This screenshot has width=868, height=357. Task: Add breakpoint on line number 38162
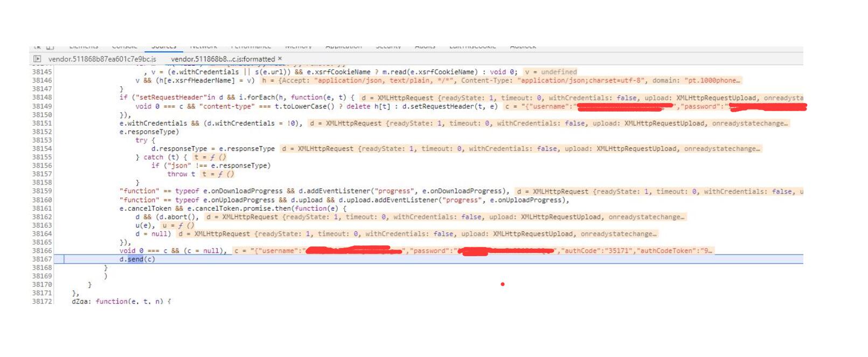(41, 217)
